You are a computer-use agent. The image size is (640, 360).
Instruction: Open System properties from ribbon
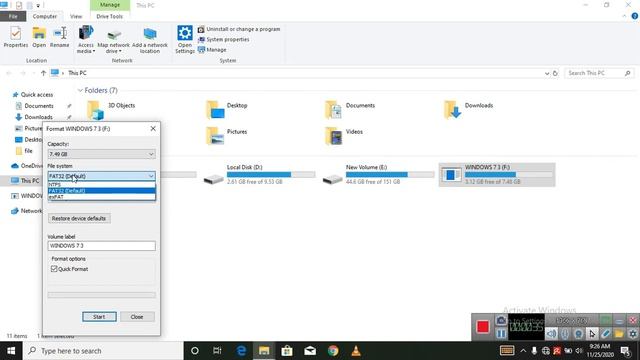point(224,40)
